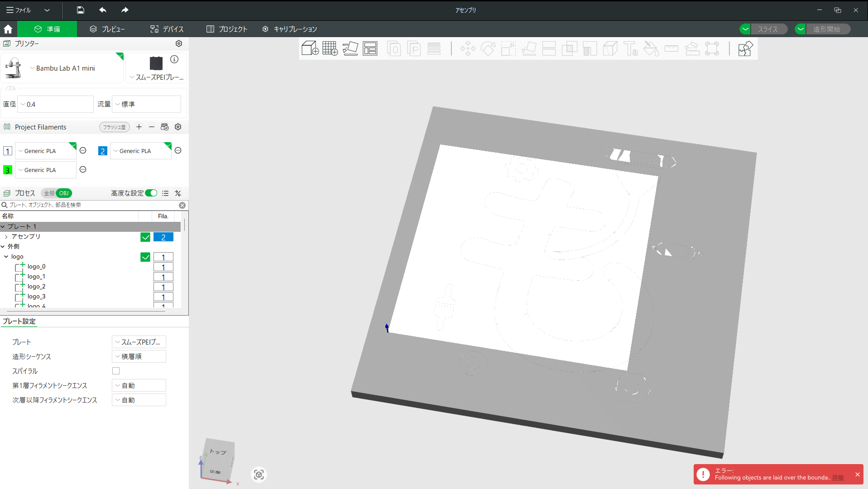Clear the object search field
This screenshot has width=868, height=489.
point(182,205)
